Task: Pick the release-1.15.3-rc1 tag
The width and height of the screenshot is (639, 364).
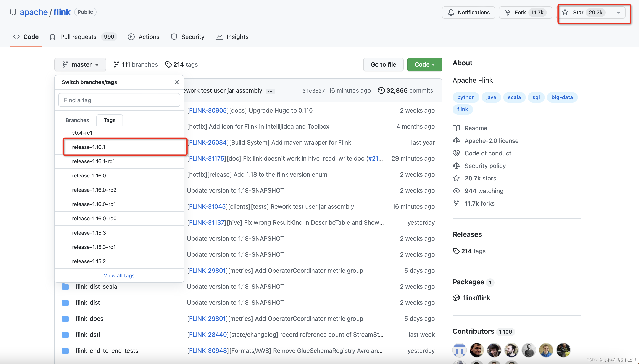Action: 119,247
